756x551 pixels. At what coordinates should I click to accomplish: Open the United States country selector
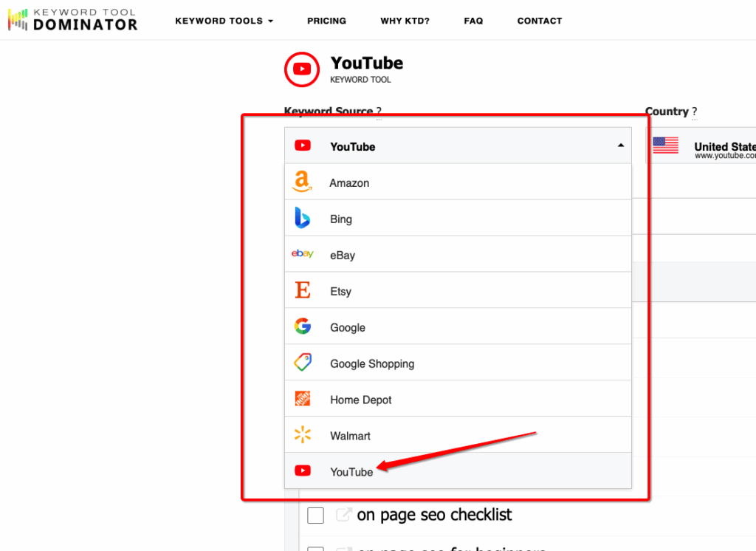[x=701, y=146]
